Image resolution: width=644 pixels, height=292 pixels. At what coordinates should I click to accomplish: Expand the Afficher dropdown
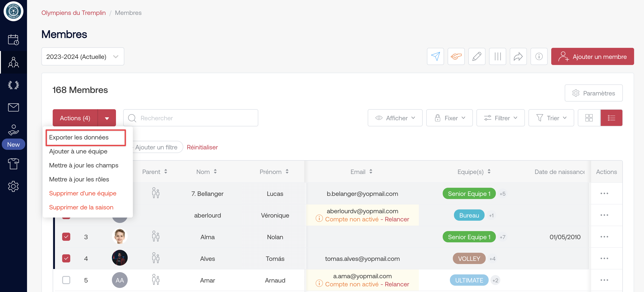[x=395, y=118]
